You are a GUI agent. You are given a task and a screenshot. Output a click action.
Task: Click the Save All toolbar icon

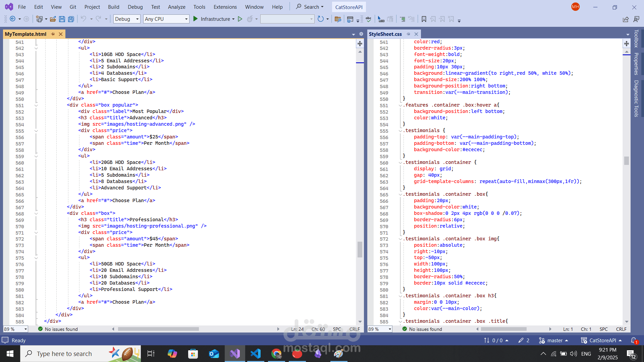click(71, 19)
